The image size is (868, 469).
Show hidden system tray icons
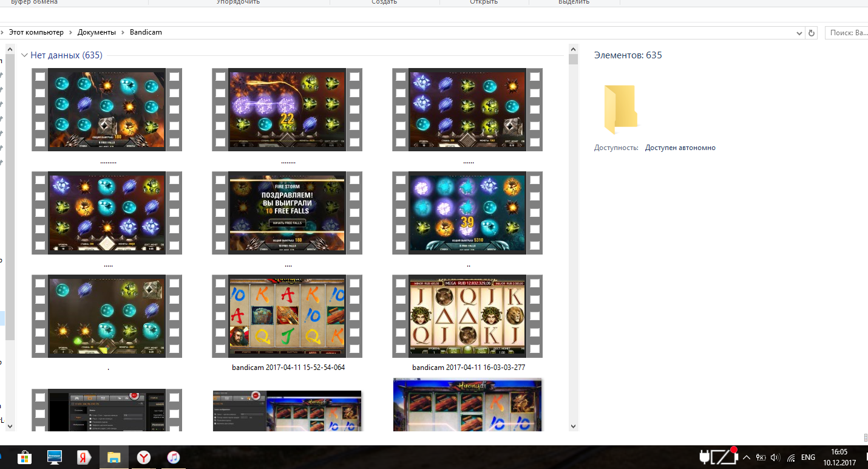click(747, 457)
